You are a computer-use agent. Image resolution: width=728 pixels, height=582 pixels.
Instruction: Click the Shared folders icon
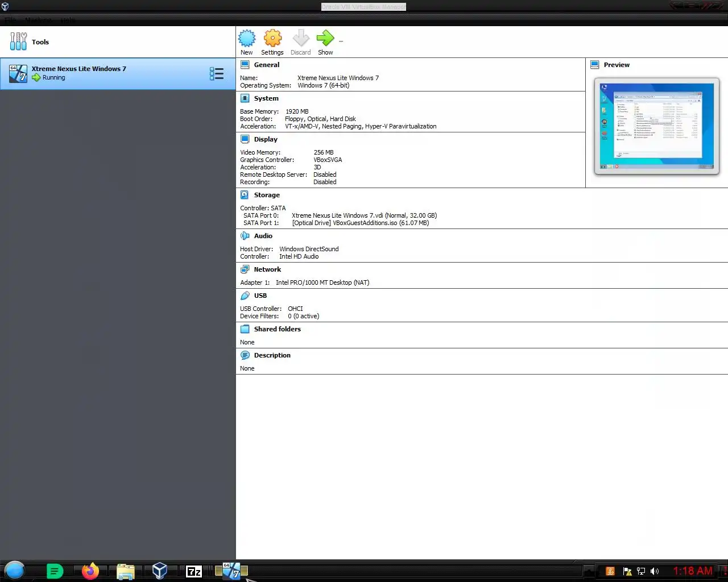pyautogui.click(x=245, y=329)
